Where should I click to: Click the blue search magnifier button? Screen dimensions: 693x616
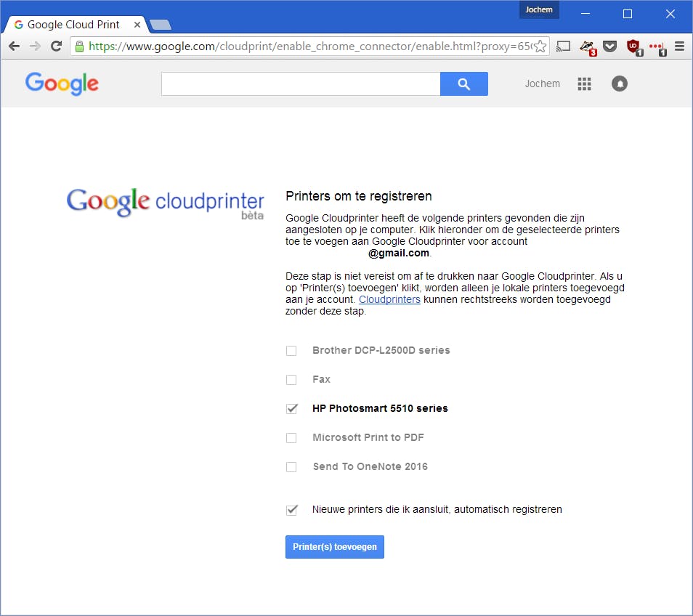click(x=464, y=84)
